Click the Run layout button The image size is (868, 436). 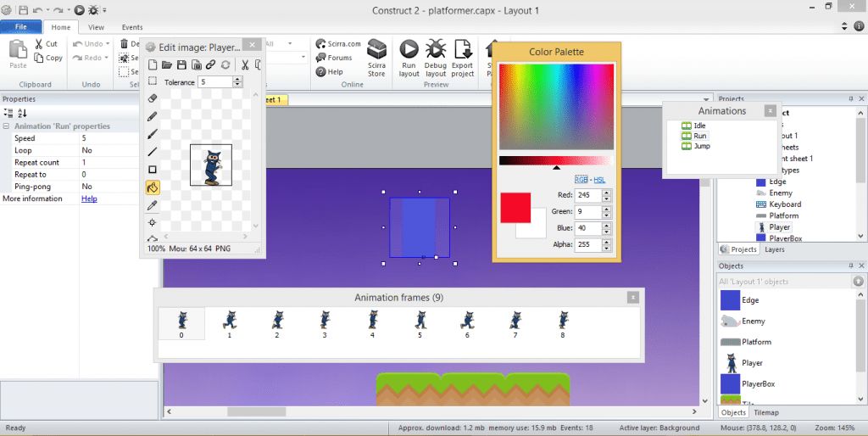(409, 59)
